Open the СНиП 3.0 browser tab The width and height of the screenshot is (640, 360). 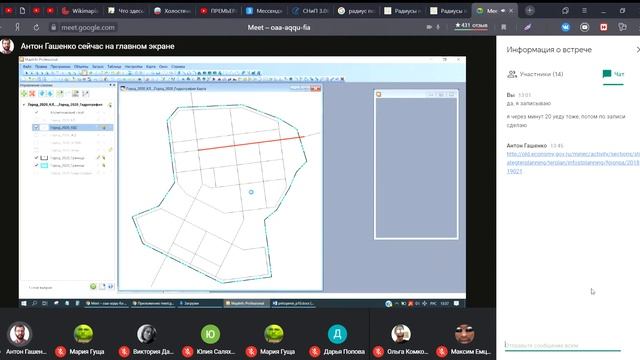[x=311, y=11]
